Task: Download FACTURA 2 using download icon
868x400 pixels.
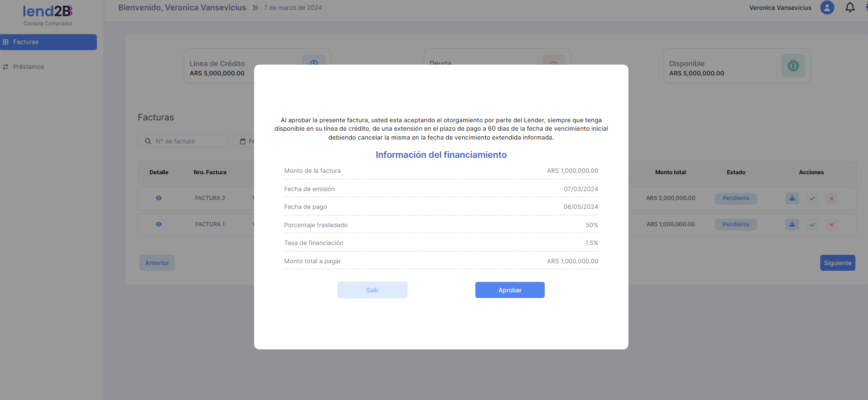Action: click(792, 198)
